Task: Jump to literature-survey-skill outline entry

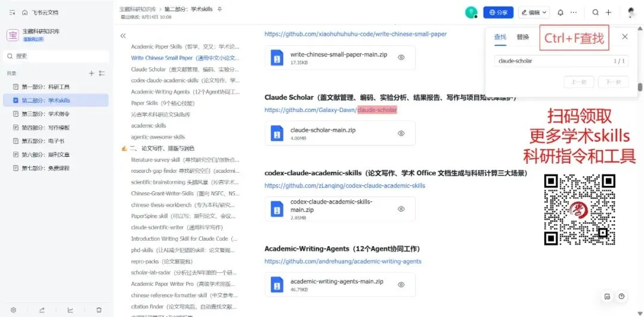Action: point(185,159)
